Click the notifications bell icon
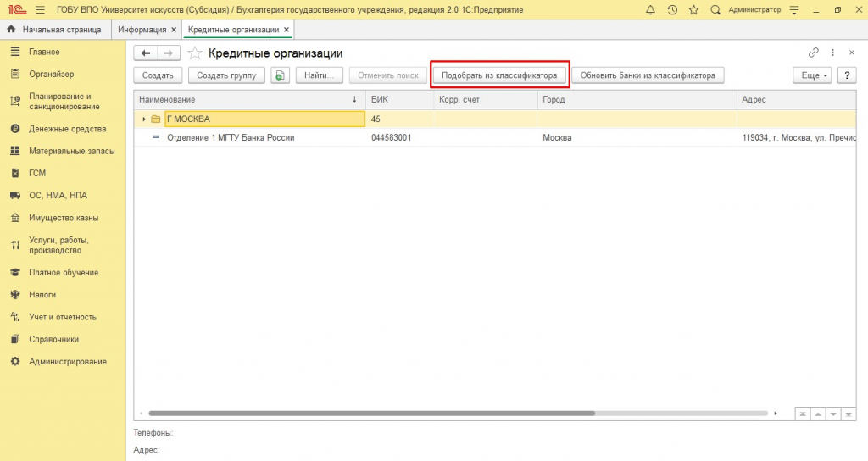The image size is (868, 461). click(650, 9)
